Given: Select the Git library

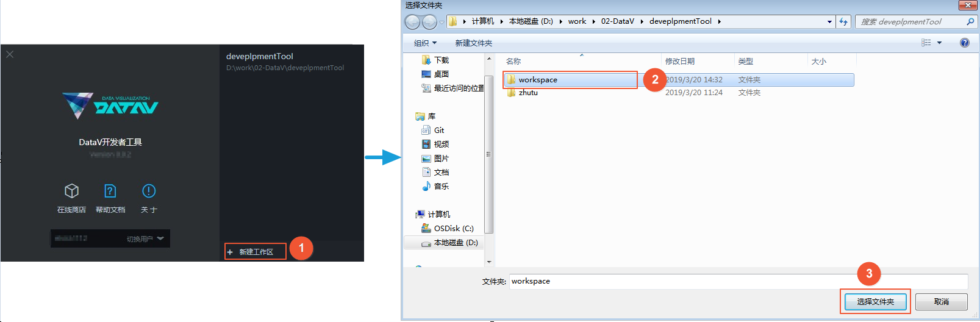Looking at the screenshot, I should point(433,131).
